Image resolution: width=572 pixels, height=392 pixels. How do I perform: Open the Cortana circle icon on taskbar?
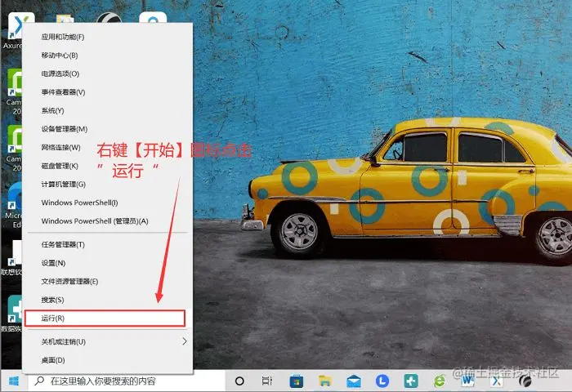tap(239, 381)
